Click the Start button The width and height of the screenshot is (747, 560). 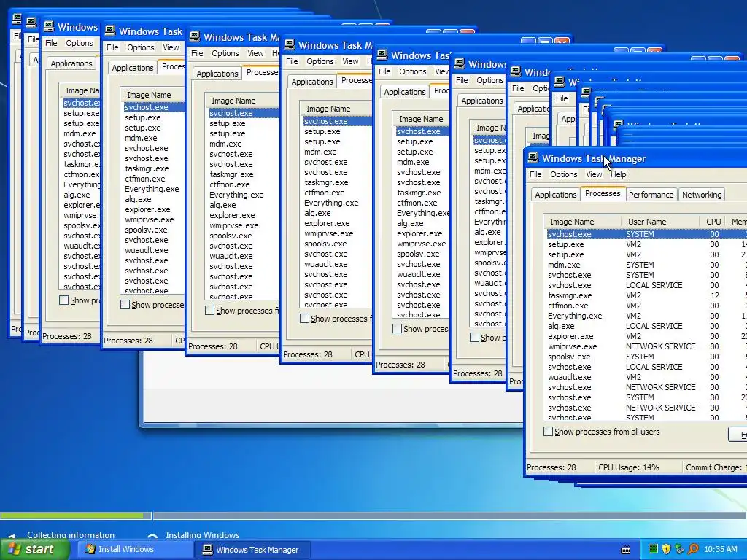pyautogui.click(x=34, y=549)
